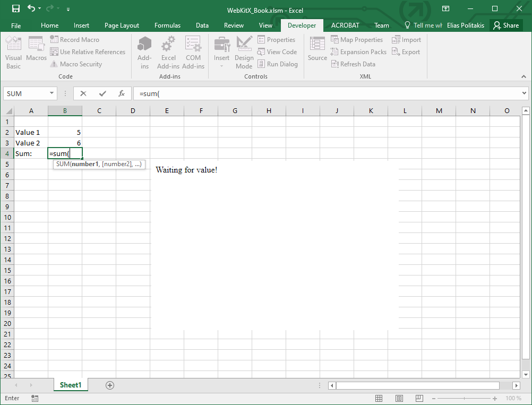Image resolution: width=532 pixels, height=405 pixels.
Task: Switch to the Formulas tab
Action: point(167,25)
